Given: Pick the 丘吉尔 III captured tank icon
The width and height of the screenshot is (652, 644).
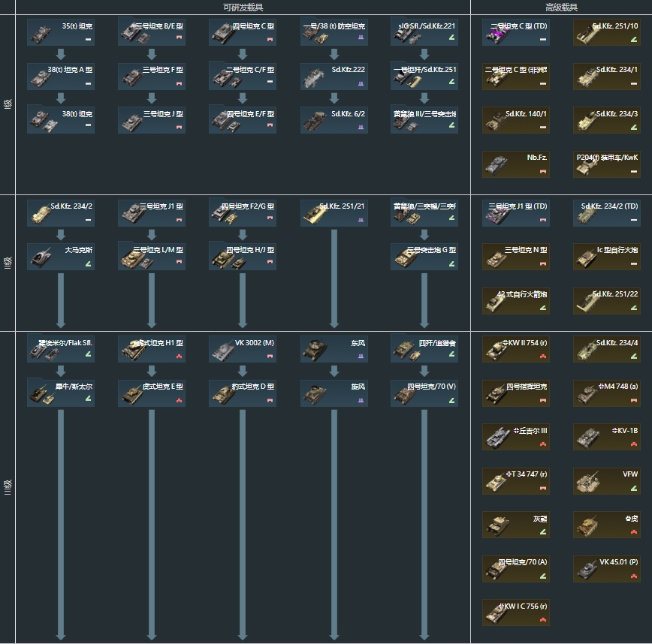Looking at the screenshot, I should click(497, 439).
